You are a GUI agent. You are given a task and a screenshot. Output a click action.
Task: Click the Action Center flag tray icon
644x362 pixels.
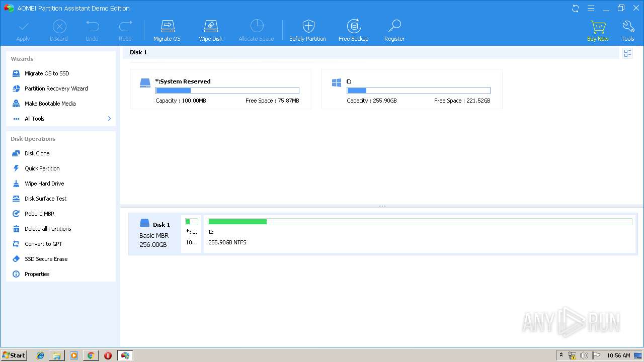[596, 355]
